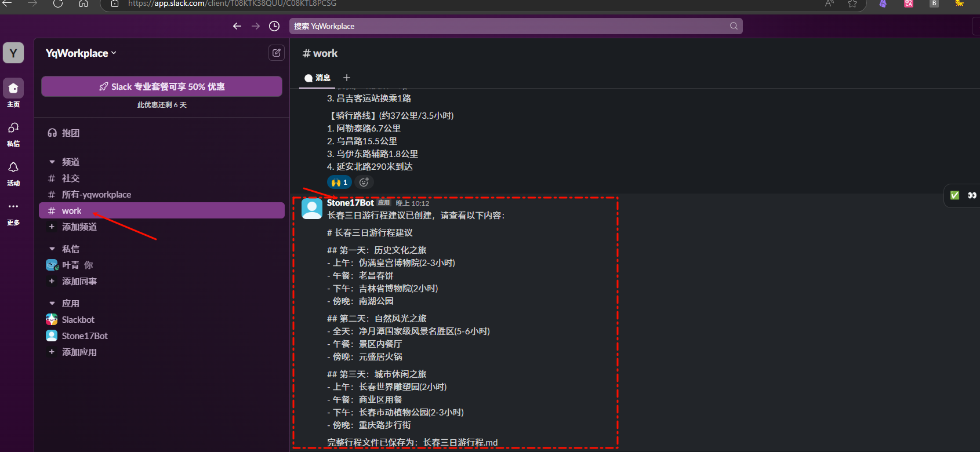The width and height of the screenshot is (980, 452).
Task: Open the More menu in sidebar rail
Action: point(13,207)
